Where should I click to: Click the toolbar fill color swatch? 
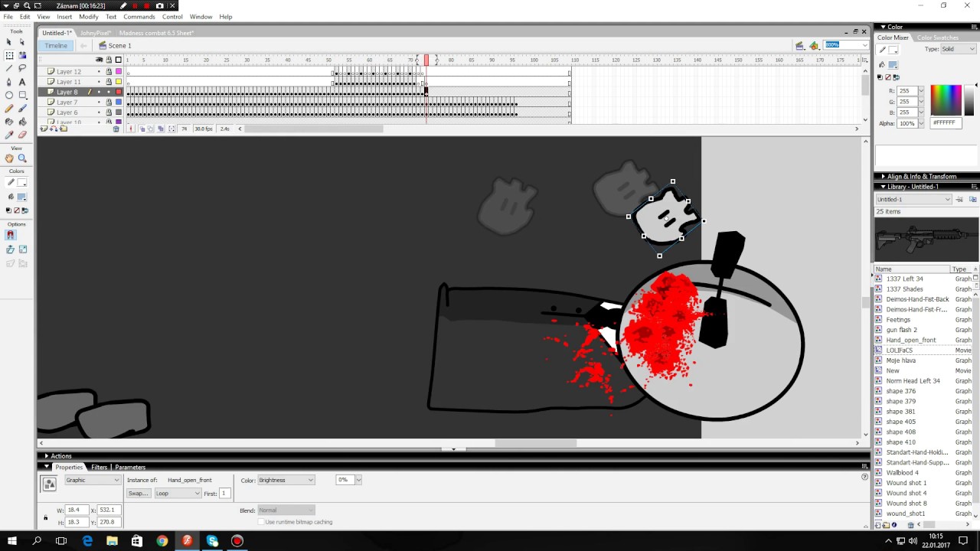click(22, 197)
